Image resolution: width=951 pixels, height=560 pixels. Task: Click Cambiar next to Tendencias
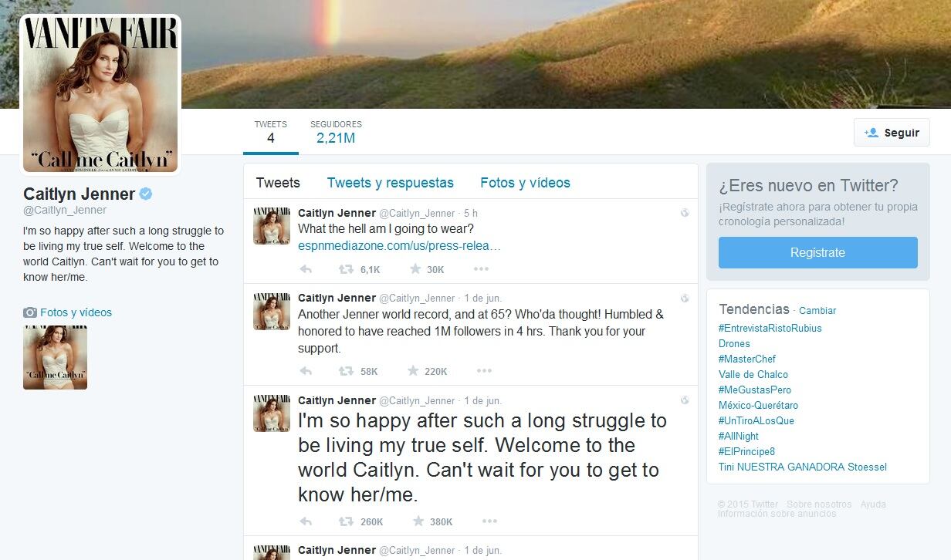click(817, 311)
